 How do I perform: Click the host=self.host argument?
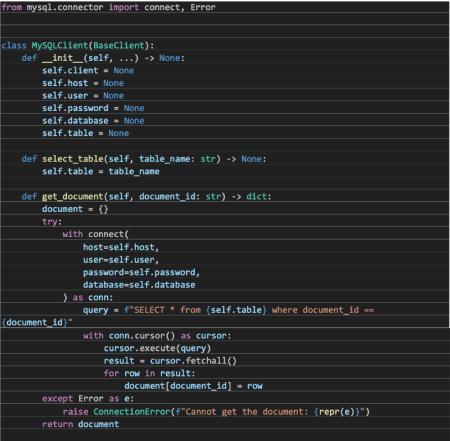pos(121,247)
